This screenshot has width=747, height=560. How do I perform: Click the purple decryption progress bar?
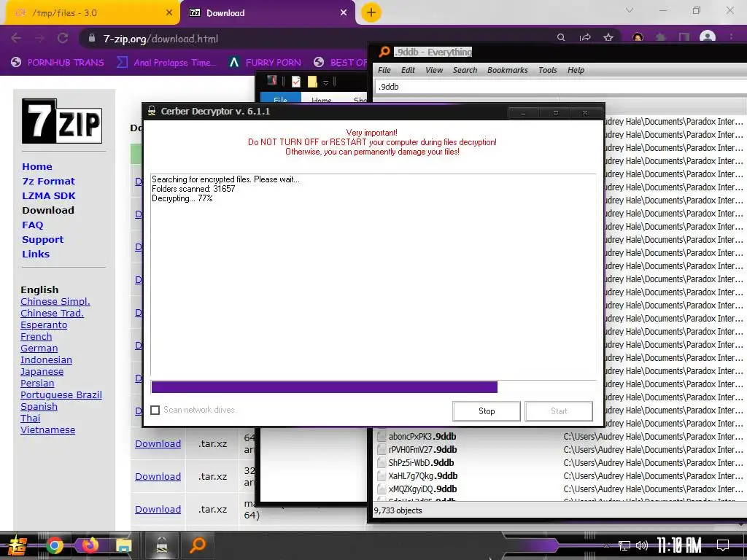tap(324, 387)
